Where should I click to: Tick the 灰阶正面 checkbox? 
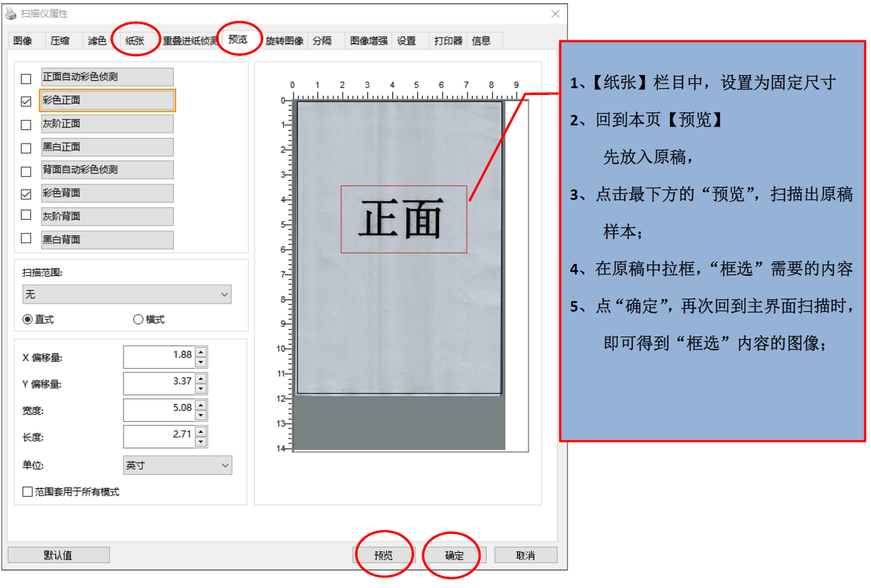point(26,125)
